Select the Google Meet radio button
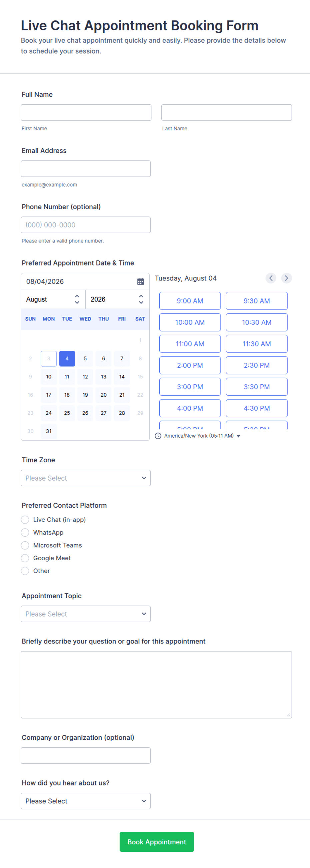 (x=25, y=558)
